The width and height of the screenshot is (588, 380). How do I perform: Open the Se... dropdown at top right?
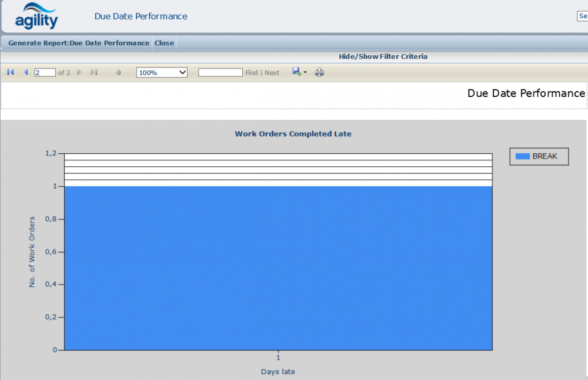[x=583, y=16]
